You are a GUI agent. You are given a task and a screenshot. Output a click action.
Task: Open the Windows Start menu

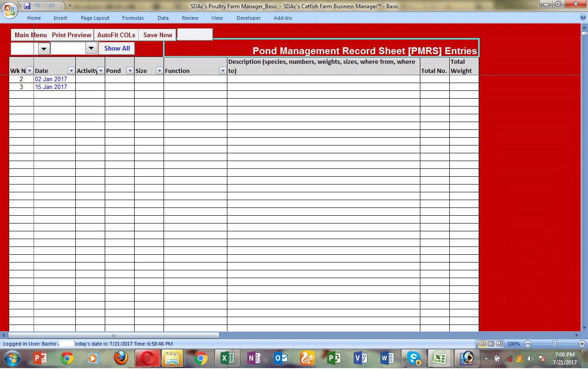click(x=11, y=358)
